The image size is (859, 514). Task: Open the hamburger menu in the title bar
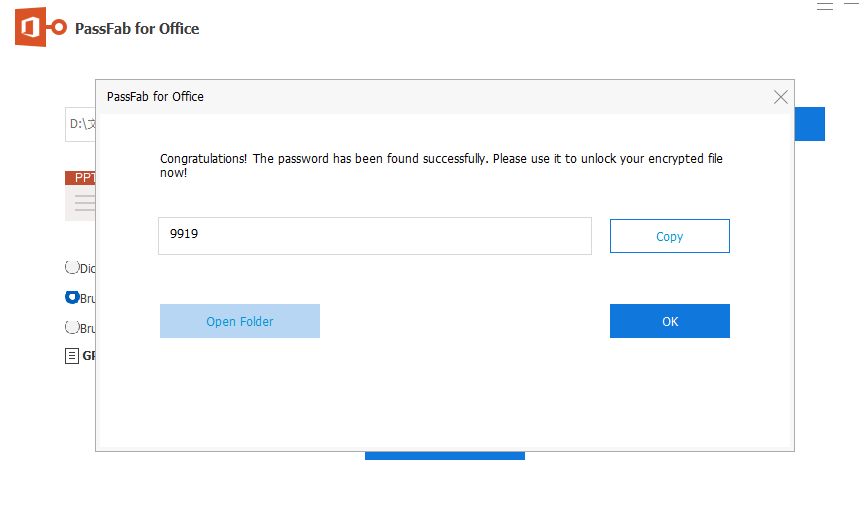[x=825, y=6]
